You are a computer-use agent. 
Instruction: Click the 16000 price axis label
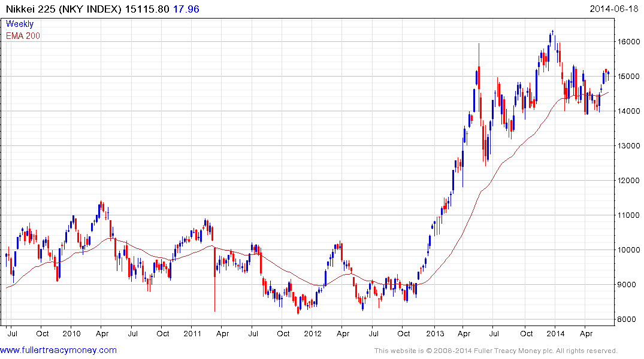click(x=628, y=41)
